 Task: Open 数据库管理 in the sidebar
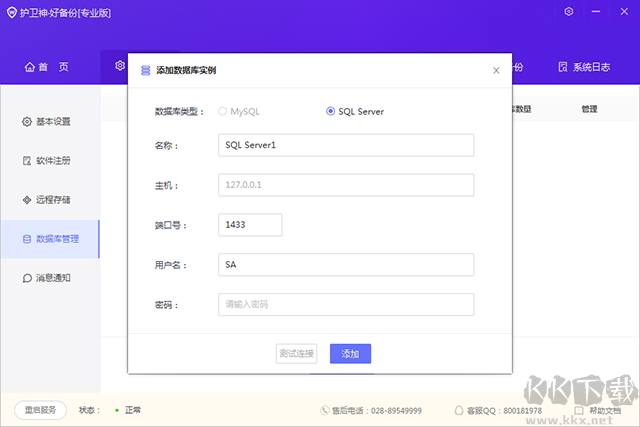50,239
